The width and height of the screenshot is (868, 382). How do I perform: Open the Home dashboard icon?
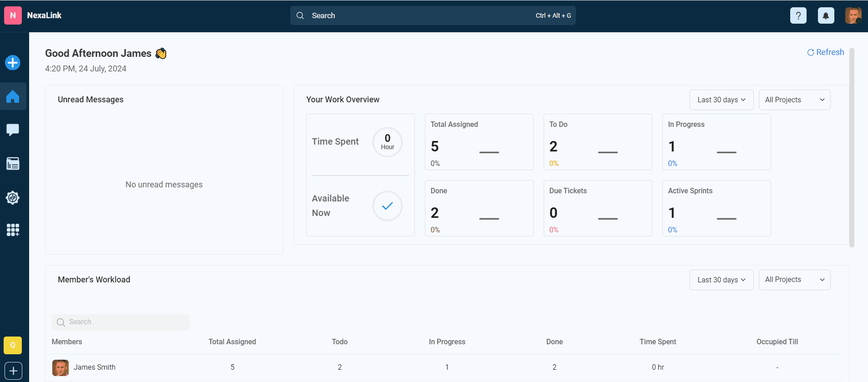(x=13, y=96)
